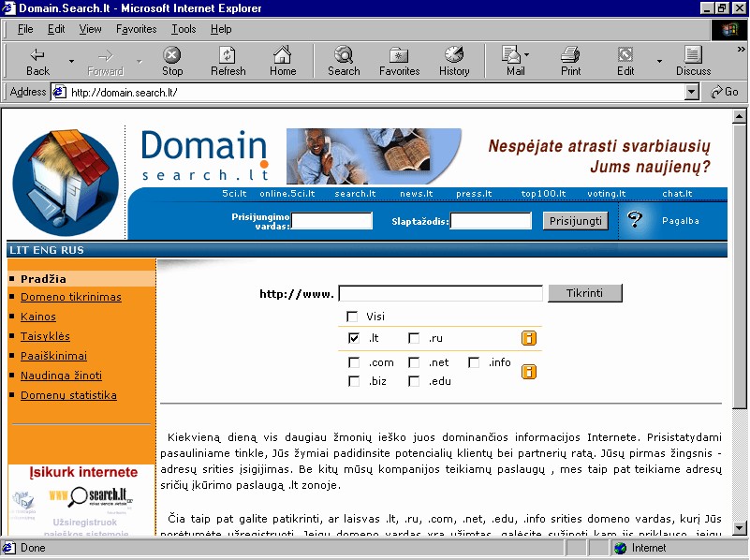The height and width of the screenshot is (560, 750).
Task: Go to Home page icon
Action: click(x=283, y=61)
